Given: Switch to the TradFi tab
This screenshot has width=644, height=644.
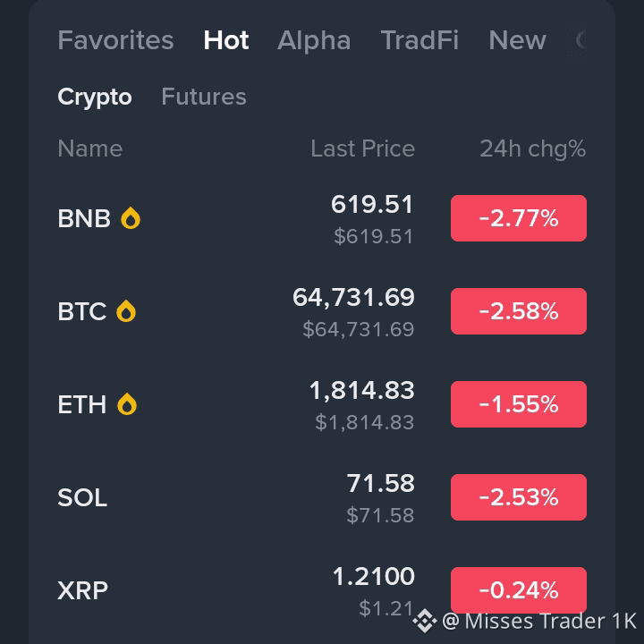Looking at the screenshot, I should pyautogui.click(x=419, y=40).
